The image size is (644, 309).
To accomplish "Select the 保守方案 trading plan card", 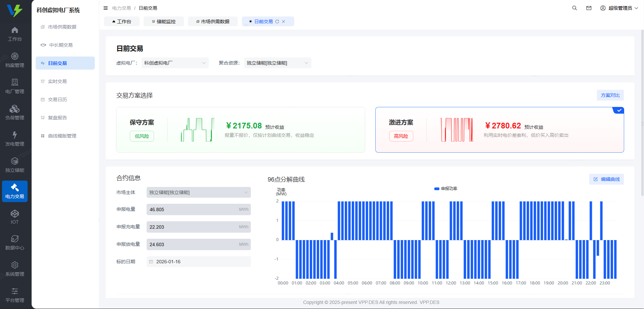I will [x=240, y=130].
